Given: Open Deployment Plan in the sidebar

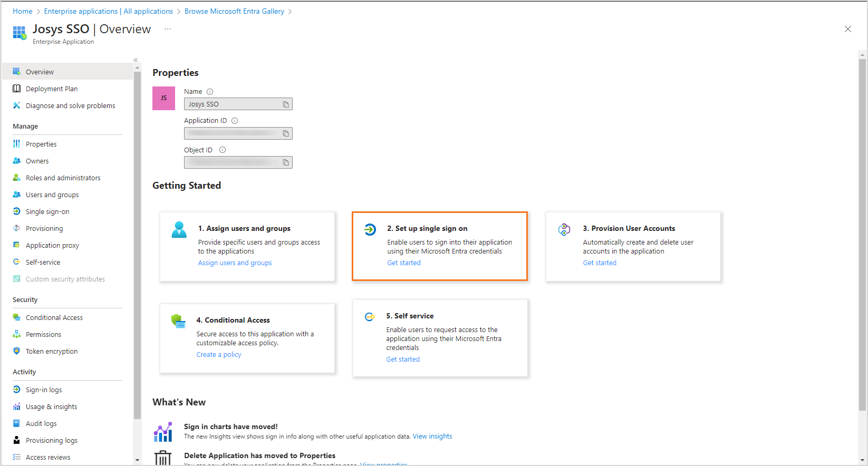Looking at the screenshot, I should click(67, 89).
